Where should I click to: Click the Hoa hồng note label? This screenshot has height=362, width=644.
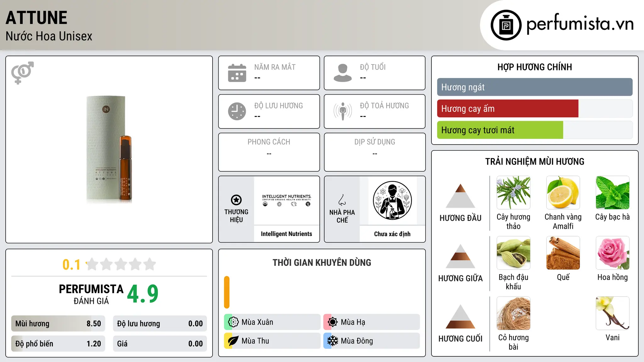[613, 277]
